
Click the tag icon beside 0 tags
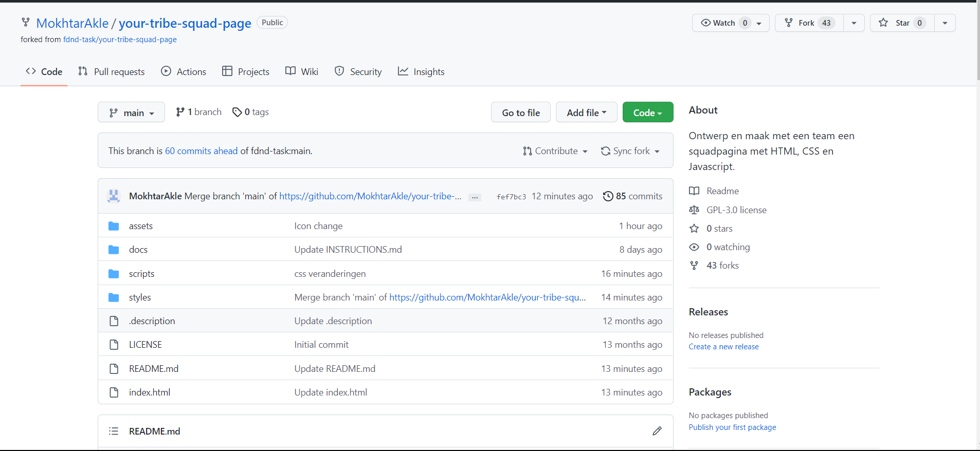pyautogui.click(x=237, y=112)
